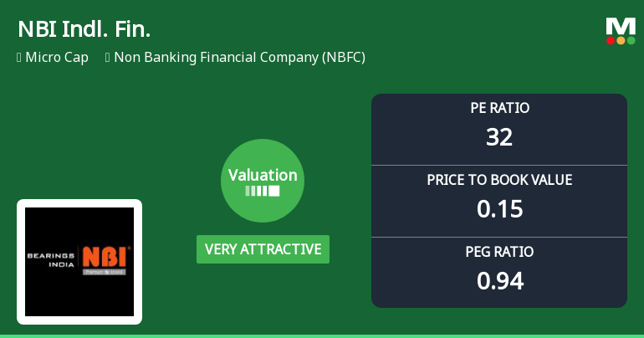Click the orange dot under the M logo
This screenshot has width=644, height=338.
tap(621, 40)
